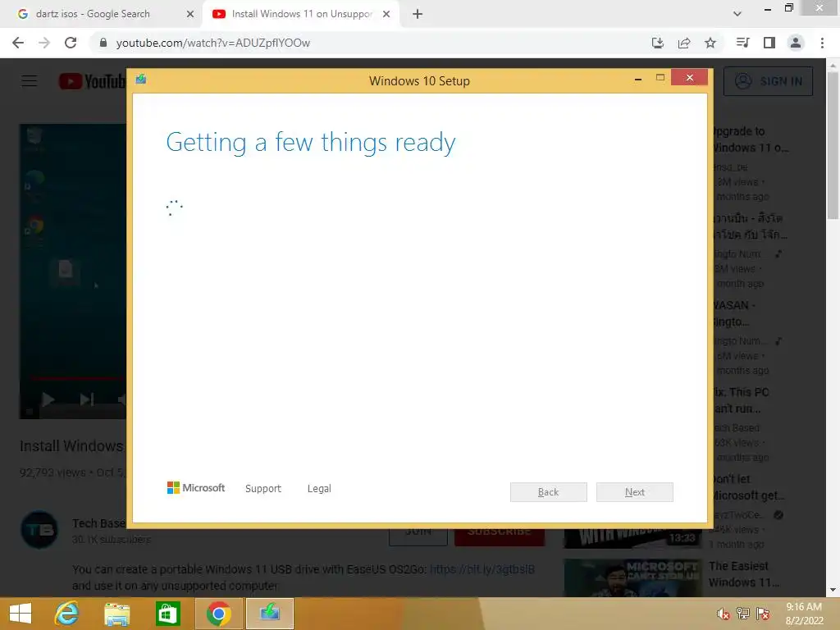Open The Easiest Windows 11 video thumbnail
Screen dimensions: 840x630
coord(632,577)
